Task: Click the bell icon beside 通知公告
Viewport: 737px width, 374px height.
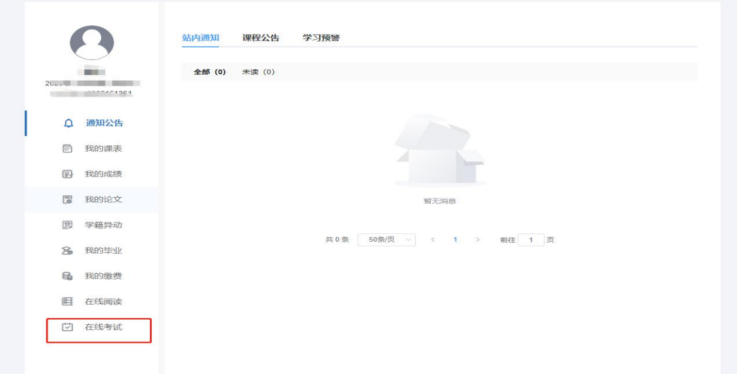Action: click(x=69, y=123)
